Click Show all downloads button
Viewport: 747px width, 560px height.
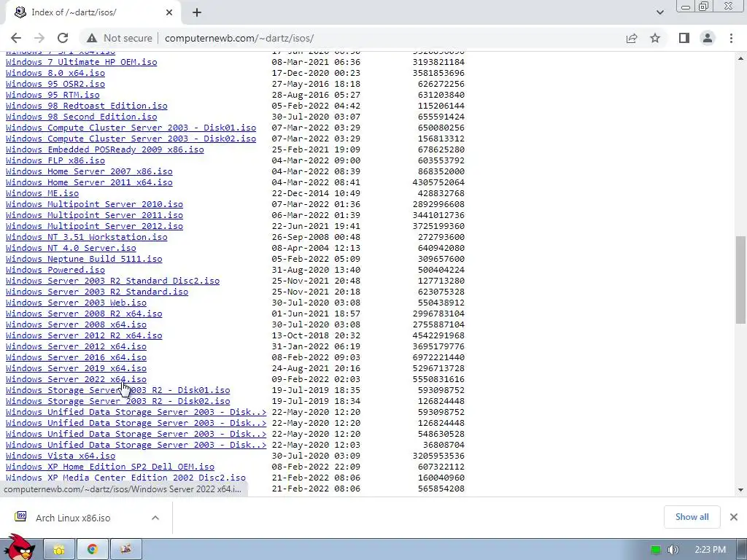pyautogui.click(x=692, y=517)
